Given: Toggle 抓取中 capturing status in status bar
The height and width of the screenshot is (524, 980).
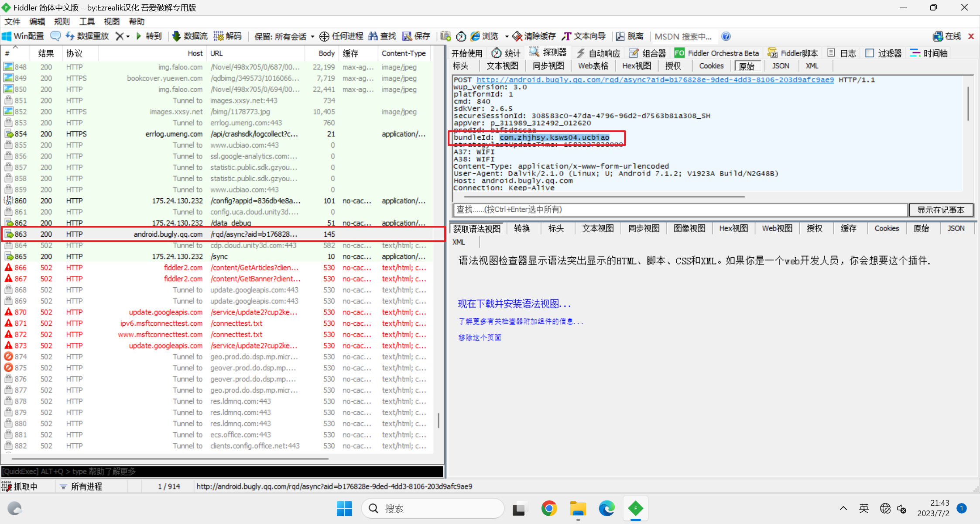Looking at the screenshot, I should tap(21, 486).
